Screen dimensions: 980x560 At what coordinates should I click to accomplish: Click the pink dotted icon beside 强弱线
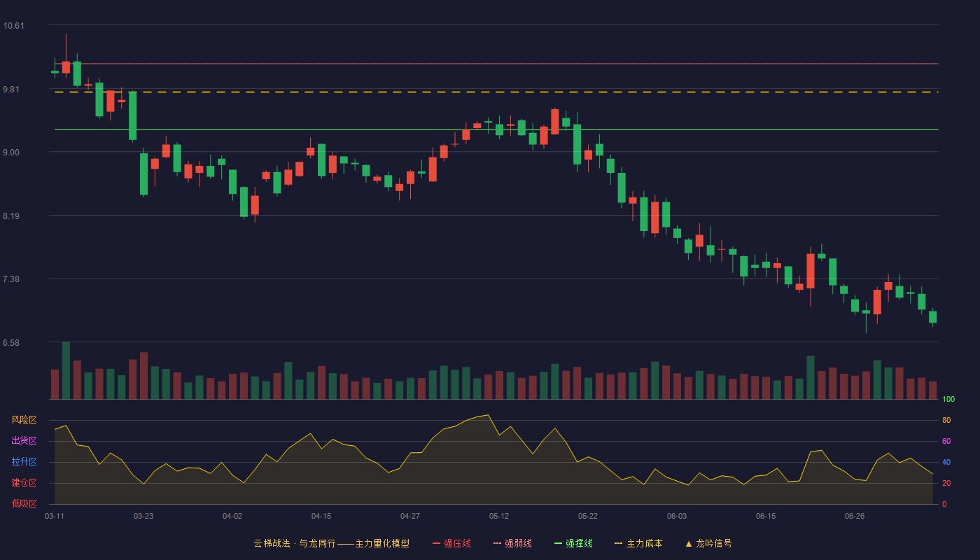(497, 543)
